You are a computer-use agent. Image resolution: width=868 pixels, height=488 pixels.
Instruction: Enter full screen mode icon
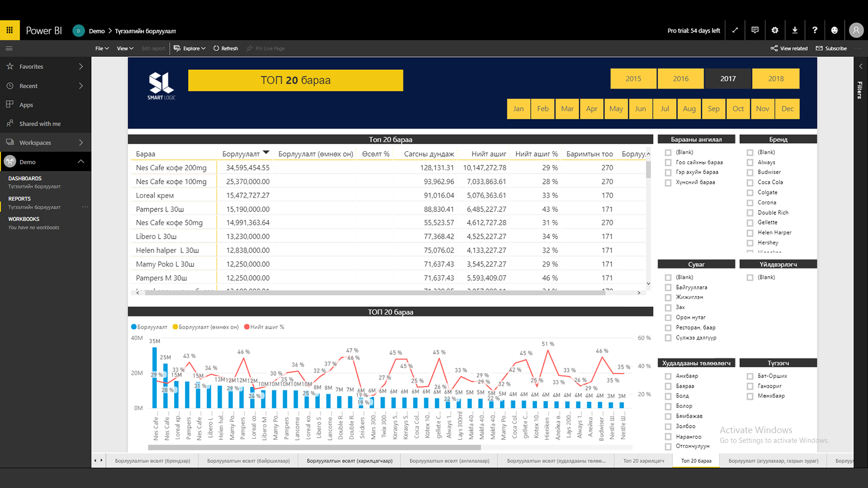tap(735, 30)
